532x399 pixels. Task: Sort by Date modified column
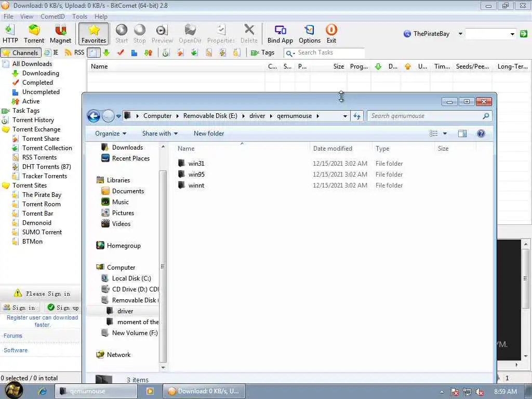(340, 149)
